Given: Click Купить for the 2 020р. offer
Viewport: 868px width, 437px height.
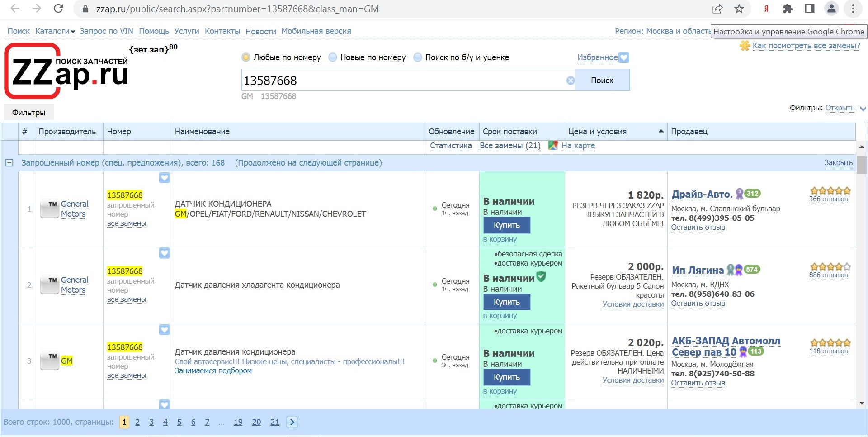Looking at the screenshot, I should [506, 377].
